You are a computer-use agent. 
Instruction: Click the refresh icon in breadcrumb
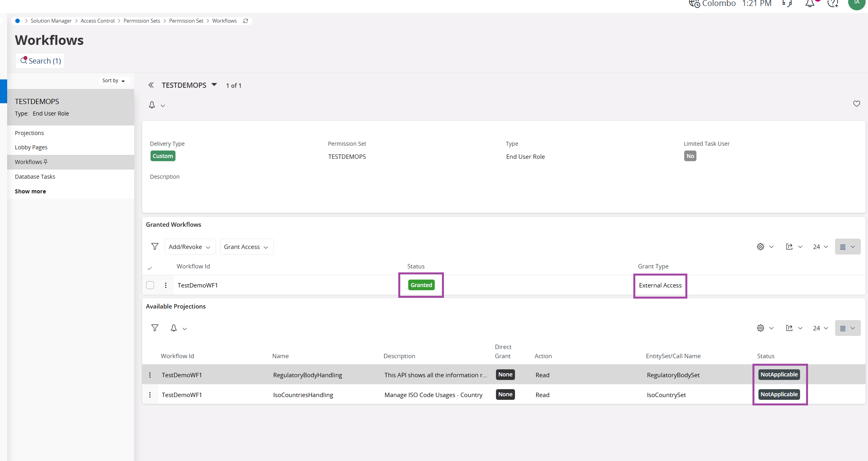(x=245, y=21)
